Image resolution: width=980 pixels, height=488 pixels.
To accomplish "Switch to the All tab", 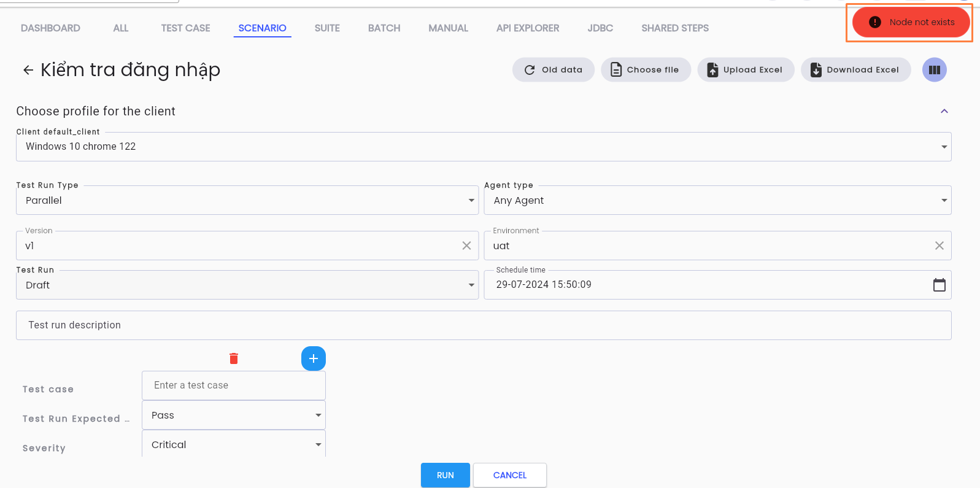I will click(x=121, y=28).
